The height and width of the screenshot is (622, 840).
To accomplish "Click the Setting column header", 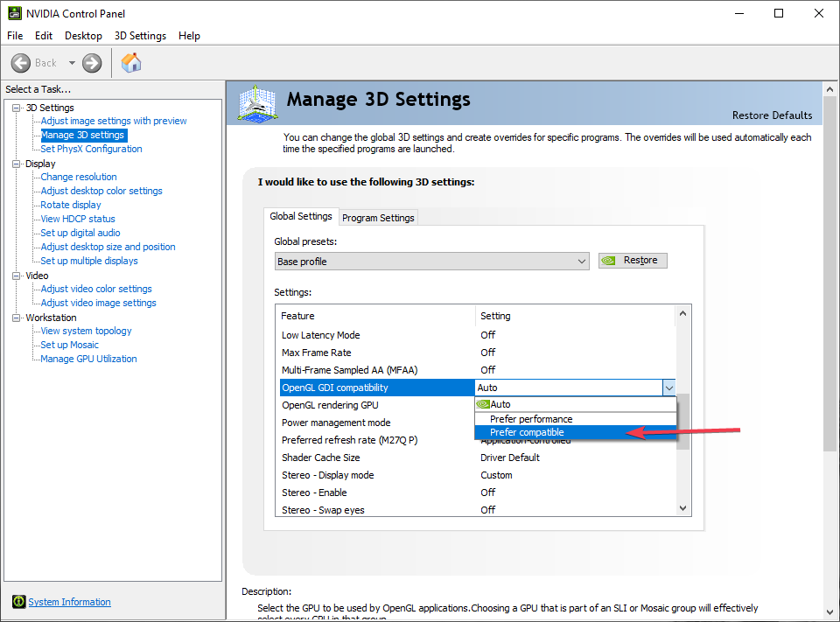I will point(575,316).
